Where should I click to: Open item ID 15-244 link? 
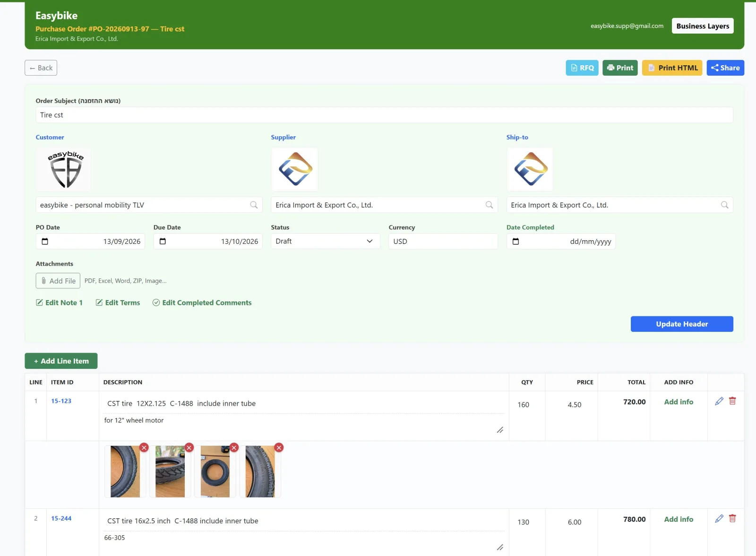(x=61, y=518)
